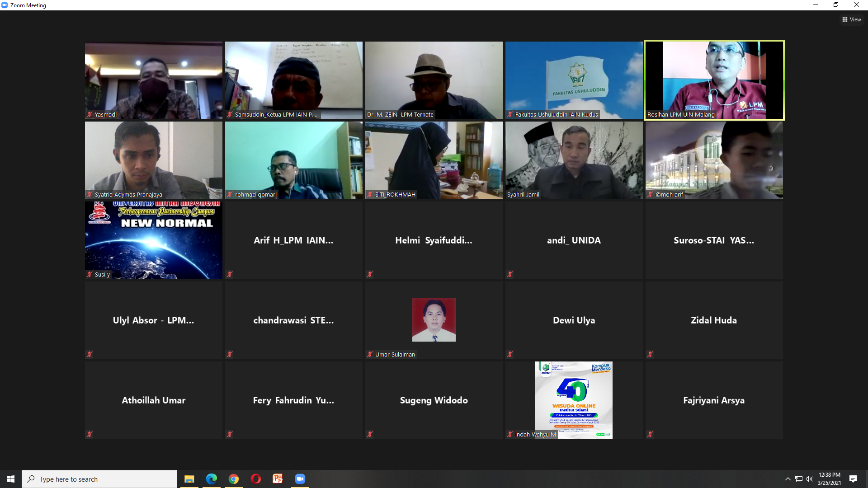Select Umar Sulaiman profile photo tile
Screen dimensions: 868x488
click(x=434, y=319)
